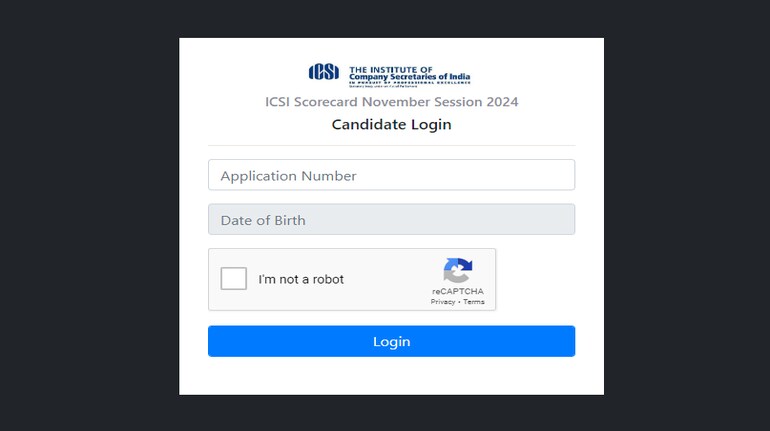
Task: Click "THE INSTITUTE OF" line in the logo
Action: click(391, 69)
